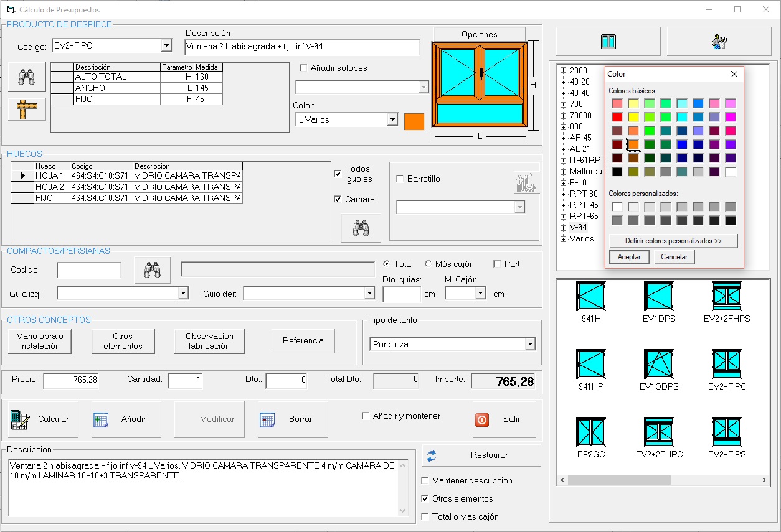Click Definir colores personalizados button
The height and width of the screenshot is (532, 781).
[673, 241]
